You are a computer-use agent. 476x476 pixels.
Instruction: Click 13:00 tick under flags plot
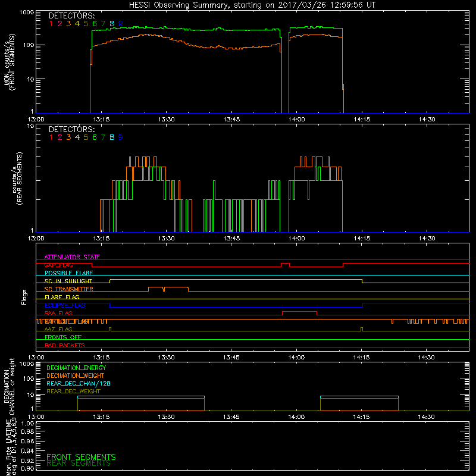click(36, 358)
